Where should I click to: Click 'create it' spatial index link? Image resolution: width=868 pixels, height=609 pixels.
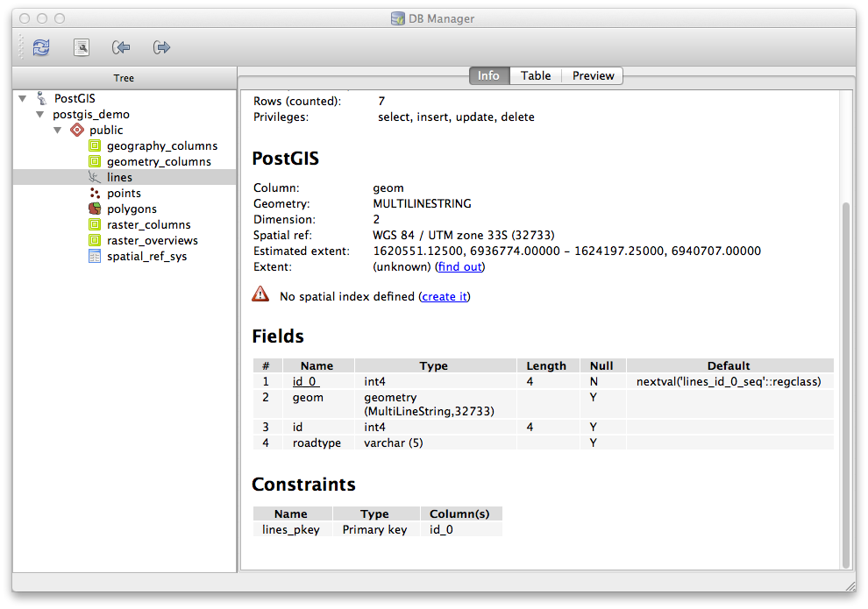point(444,296)
